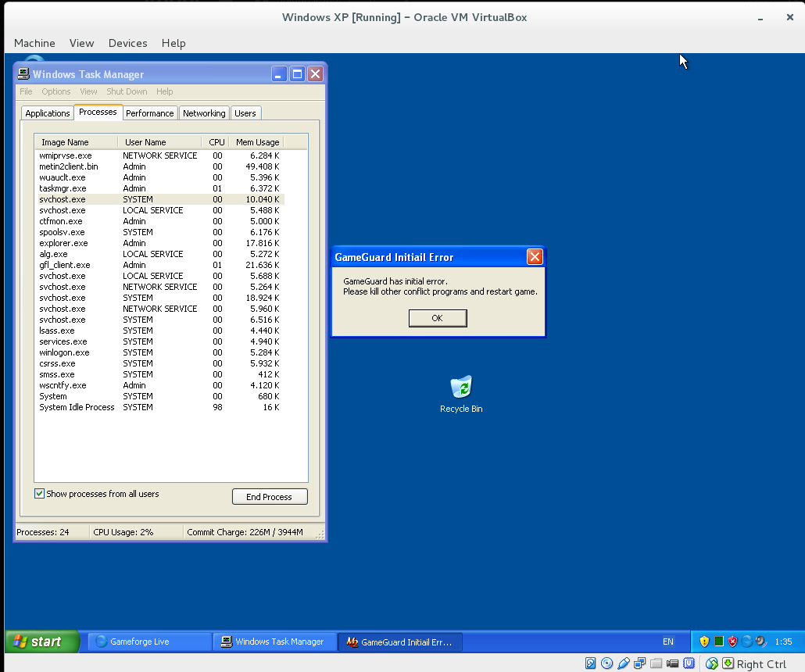
Task: Open Task Manager File menu
Action: coord(26,91)
